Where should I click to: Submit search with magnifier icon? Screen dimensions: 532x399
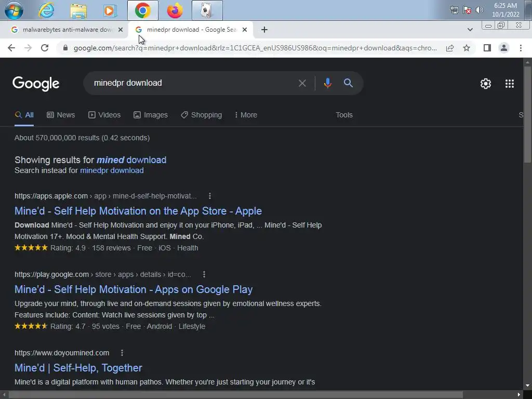(x=348, y=83)
